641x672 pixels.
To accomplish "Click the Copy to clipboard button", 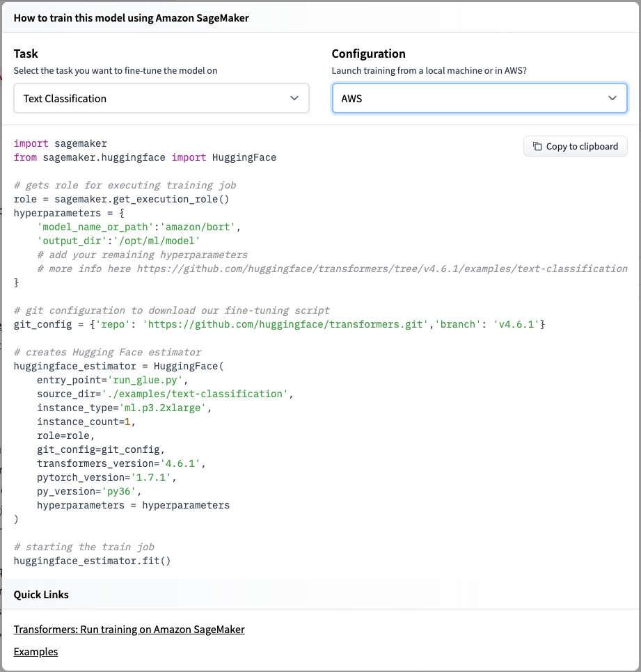I will point(576,147).
